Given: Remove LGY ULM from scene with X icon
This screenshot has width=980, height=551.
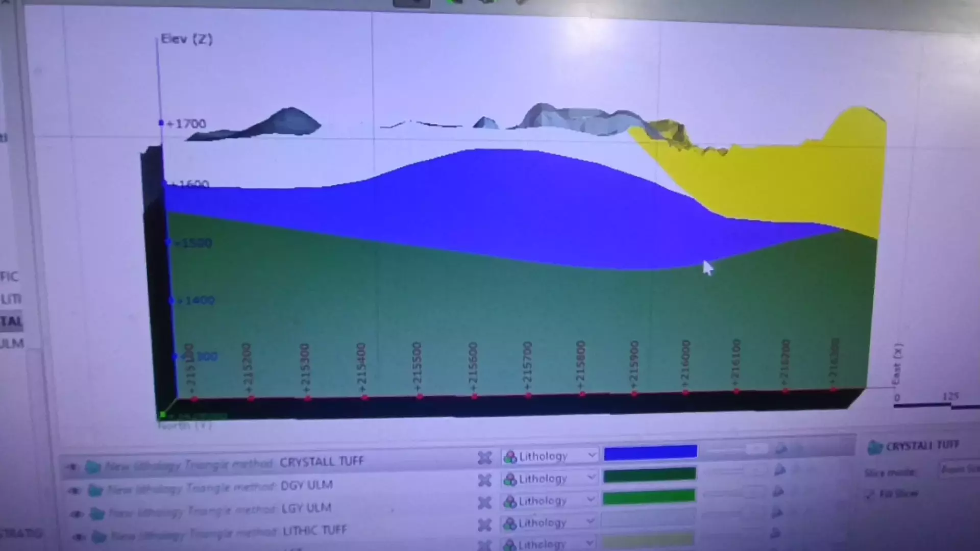Looking at the screenshot, I should coord(484,503).
